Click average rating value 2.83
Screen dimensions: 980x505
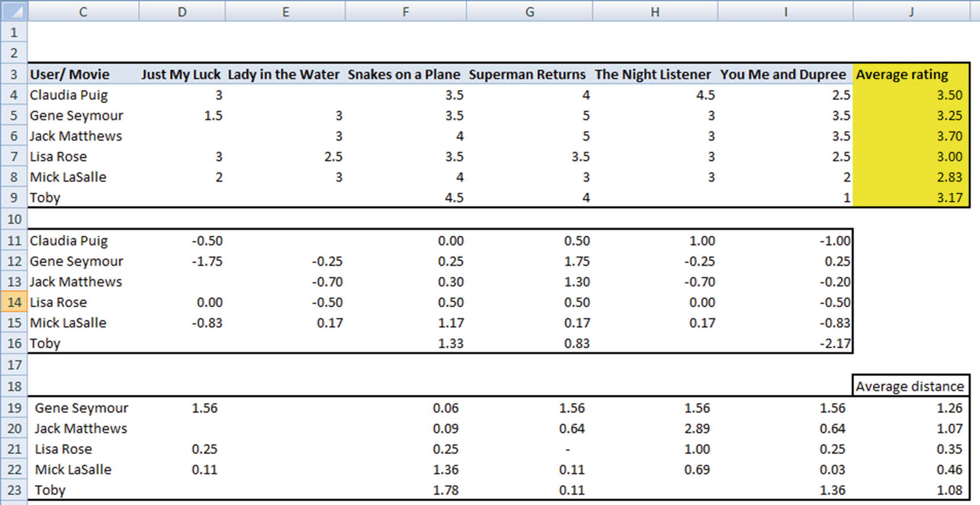point(949,177)
